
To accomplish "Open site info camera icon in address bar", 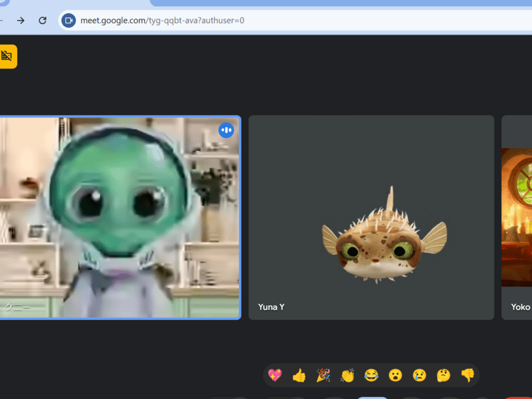I will [68, 21].
